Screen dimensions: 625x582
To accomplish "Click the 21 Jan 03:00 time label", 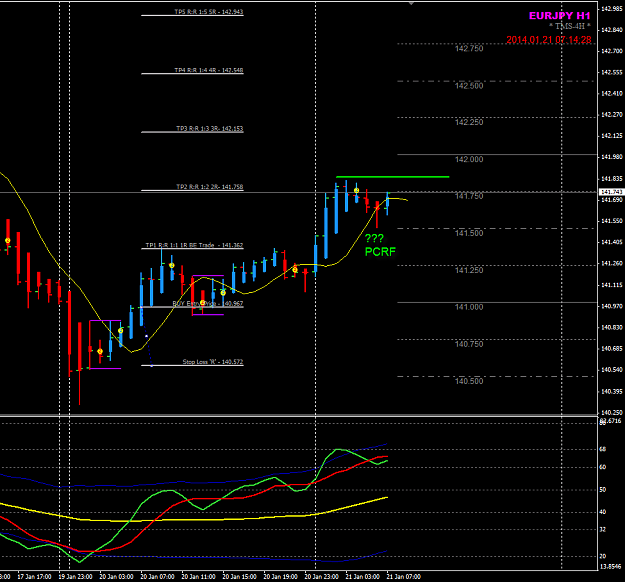I will [x=362, y=577].
